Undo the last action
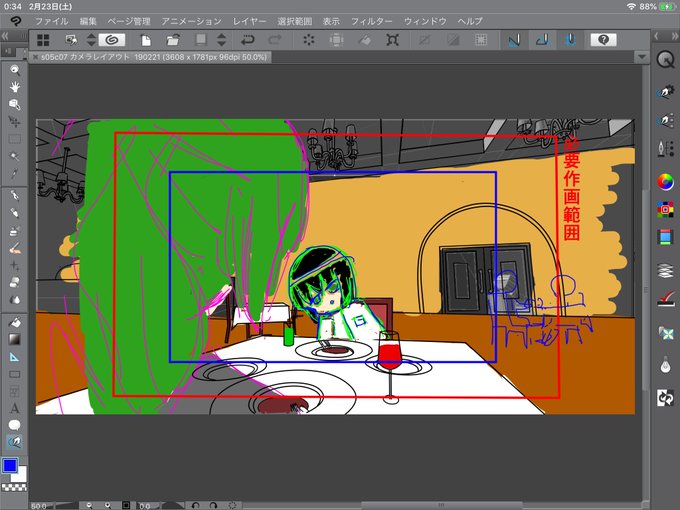Viewport: 680px width, 510px height. pos(247,40)
